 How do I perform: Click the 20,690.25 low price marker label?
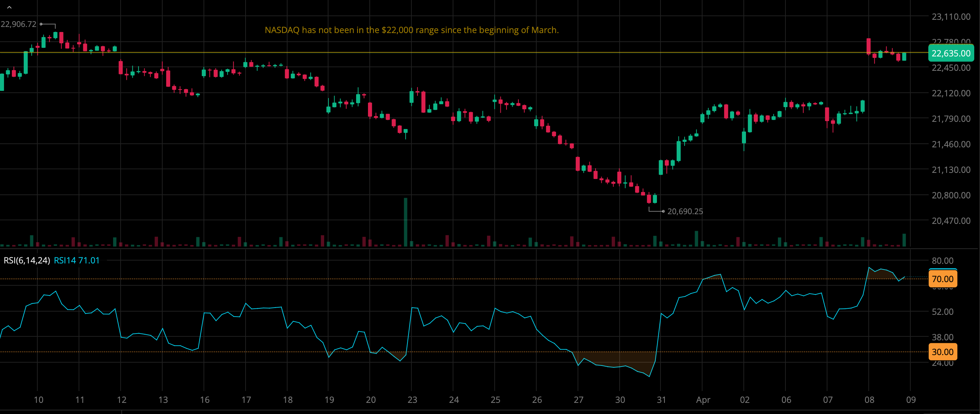685,211
